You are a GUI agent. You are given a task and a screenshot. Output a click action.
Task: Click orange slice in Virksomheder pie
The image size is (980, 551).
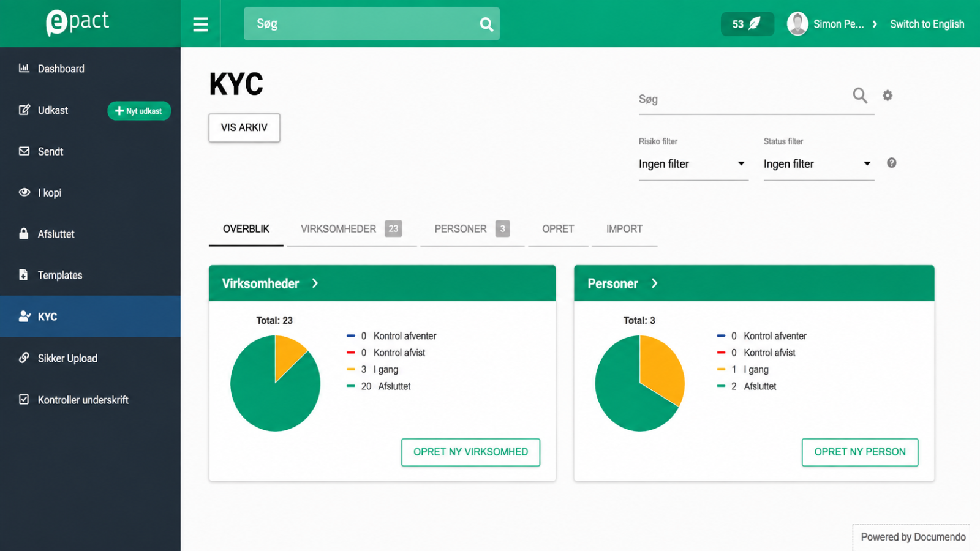(288, 354)
